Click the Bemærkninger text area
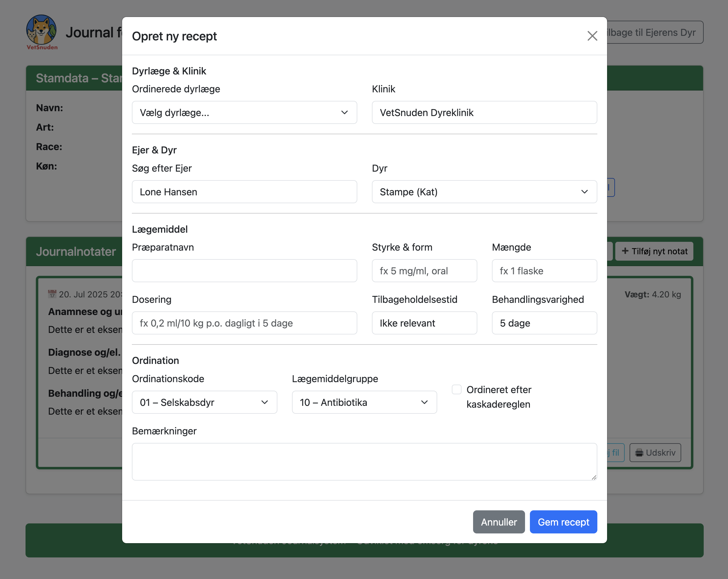Image resolution: width=728 pixels, height=579 pixels. pyautogui.click(x=364, y=461)
